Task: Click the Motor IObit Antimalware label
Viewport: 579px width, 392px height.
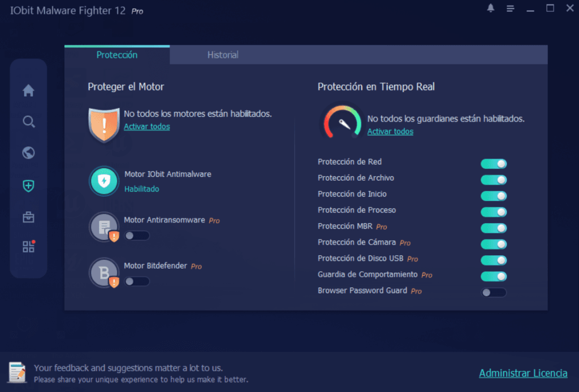Action: tap(167, 174)
